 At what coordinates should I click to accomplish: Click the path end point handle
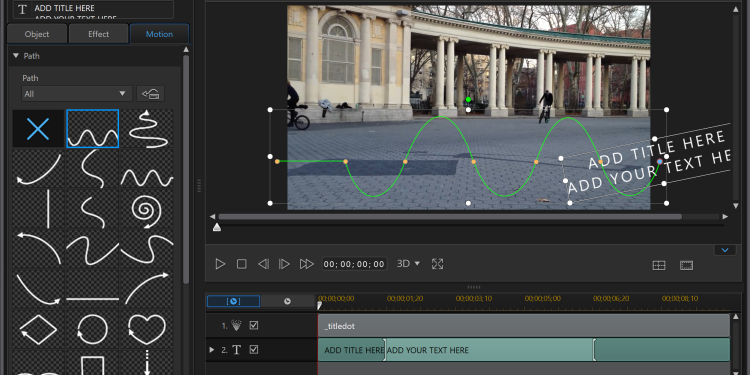(x=660, y=162)
